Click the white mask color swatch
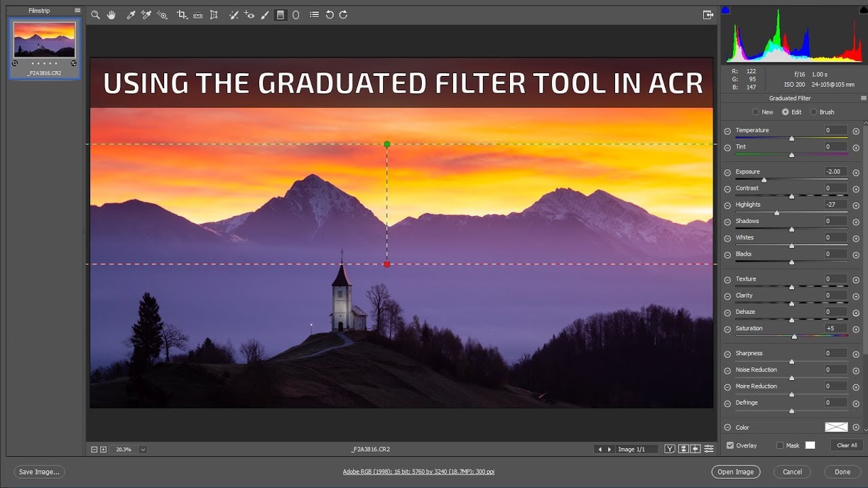The width and height of the screenshot is (868, 488). point(810,445)
